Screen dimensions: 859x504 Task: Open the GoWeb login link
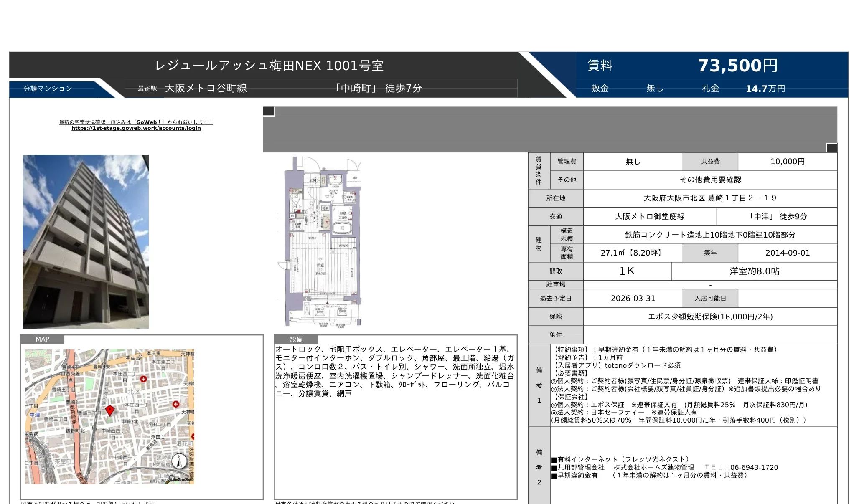coord(136,128)
